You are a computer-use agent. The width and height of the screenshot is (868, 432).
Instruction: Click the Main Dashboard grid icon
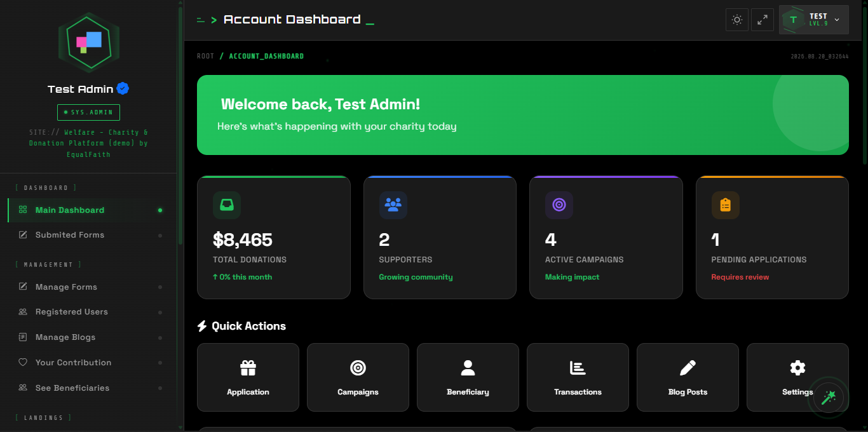[23, 210]
